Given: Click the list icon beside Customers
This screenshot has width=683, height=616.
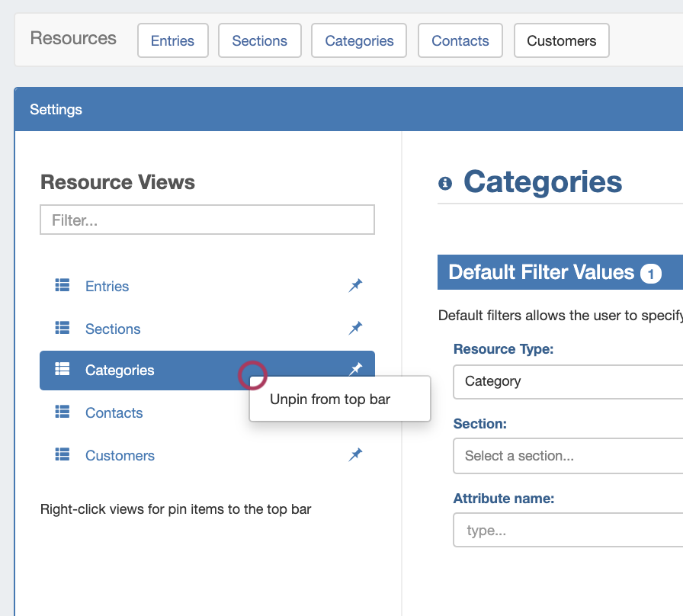Looking at the screenshot, I should point(63,455).
